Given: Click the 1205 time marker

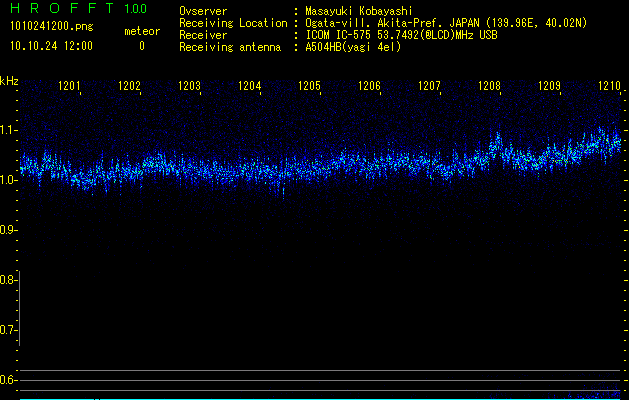Looking at the screenshot, I should 310,87.
